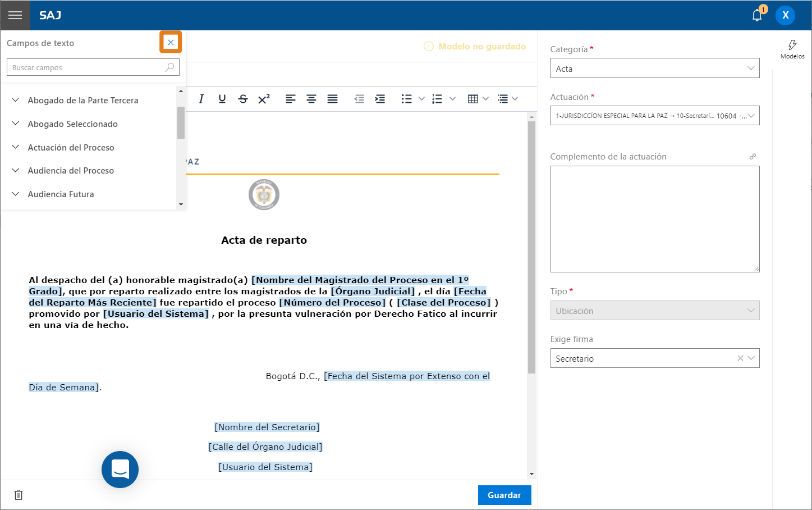This screenshot has width=812, height=510.
Task: Click the Colombia coat of arms image
Action: [264, 195]
